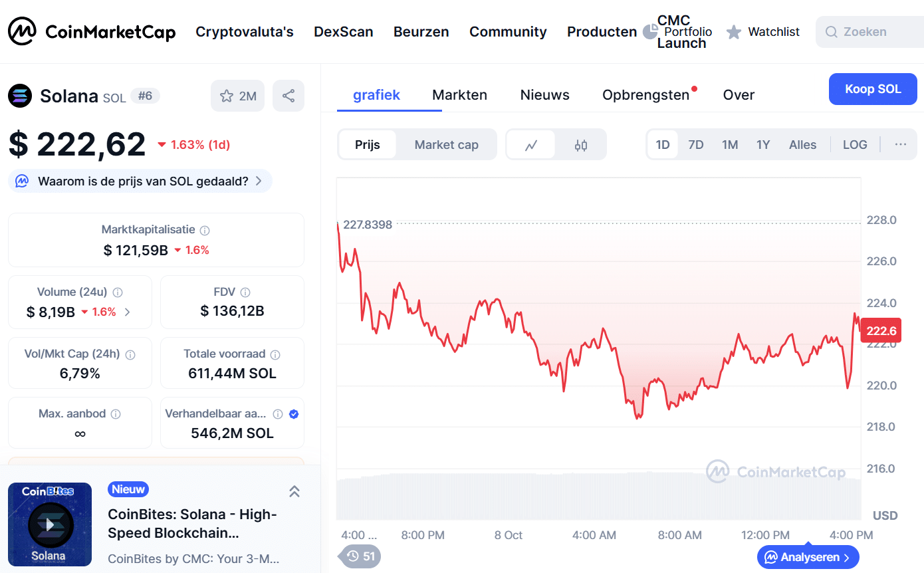Open the Markten tab

(459, 95)
